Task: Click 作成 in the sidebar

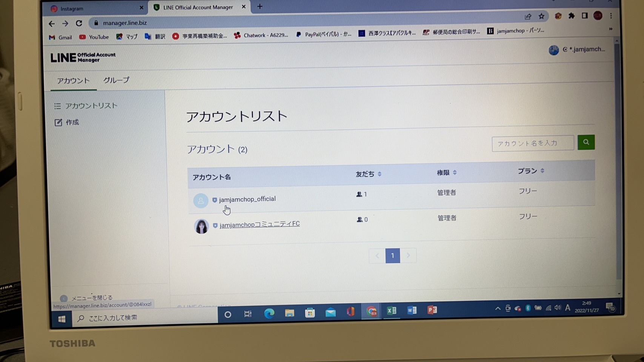Action: (67, 122)
